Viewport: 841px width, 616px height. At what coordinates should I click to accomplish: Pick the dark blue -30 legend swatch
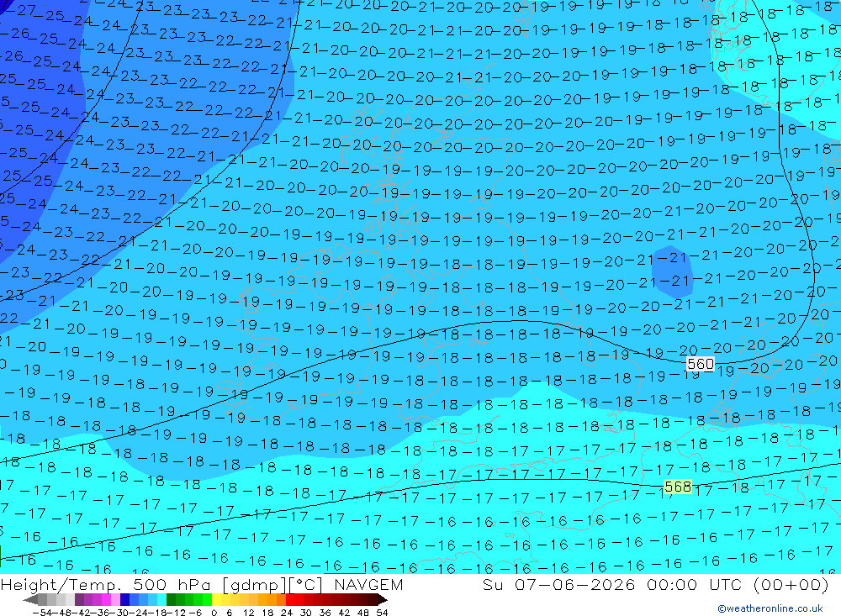coord(125,600)
